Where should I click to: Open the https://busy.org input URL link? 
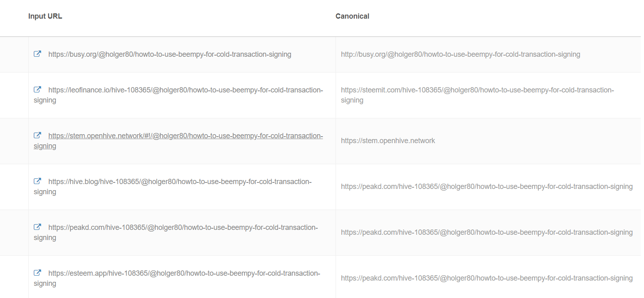[x=170, y=54]
